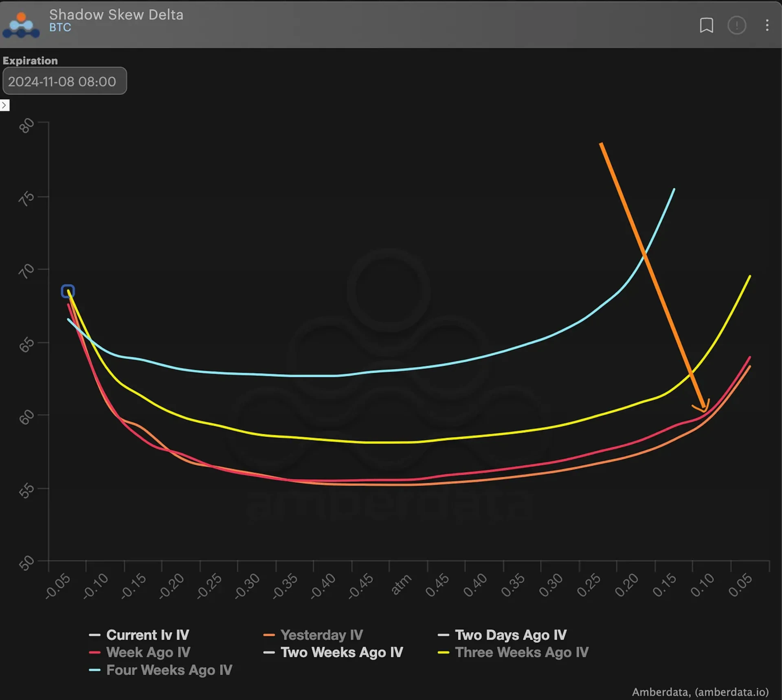Open the info alert circle icon
This screenshot has width=782, height=700.
(x=736, y=25)
